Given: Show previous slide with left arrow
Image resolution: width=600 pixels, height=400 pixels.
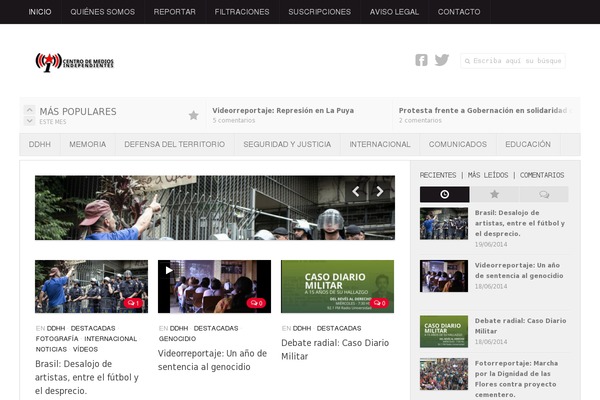Looking at the screenshot, I should click(x=356, y=191).
